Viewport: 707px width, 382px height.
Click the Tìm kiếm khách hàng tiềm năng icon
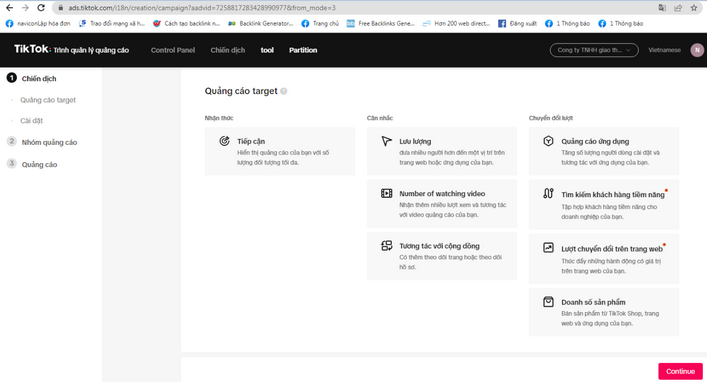click(548, 193)
